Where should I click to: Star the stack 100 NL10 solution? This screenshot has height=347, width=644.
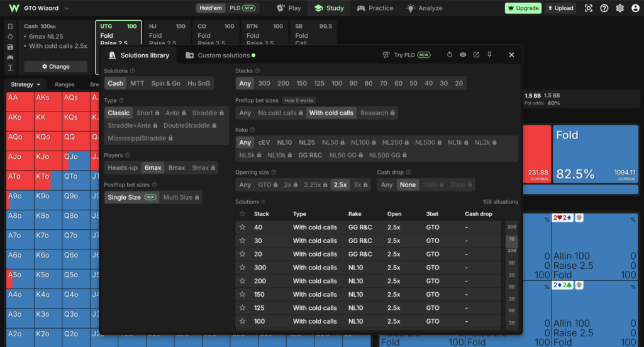242,322
